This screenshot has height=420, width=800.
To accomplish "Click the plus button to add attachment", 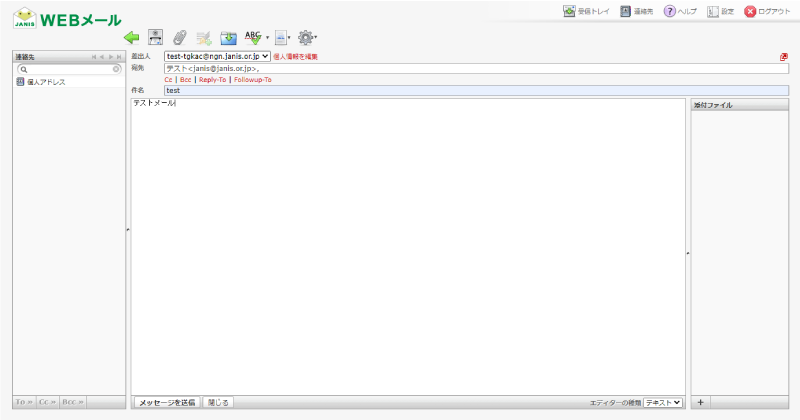I will (x=701, y=402).
